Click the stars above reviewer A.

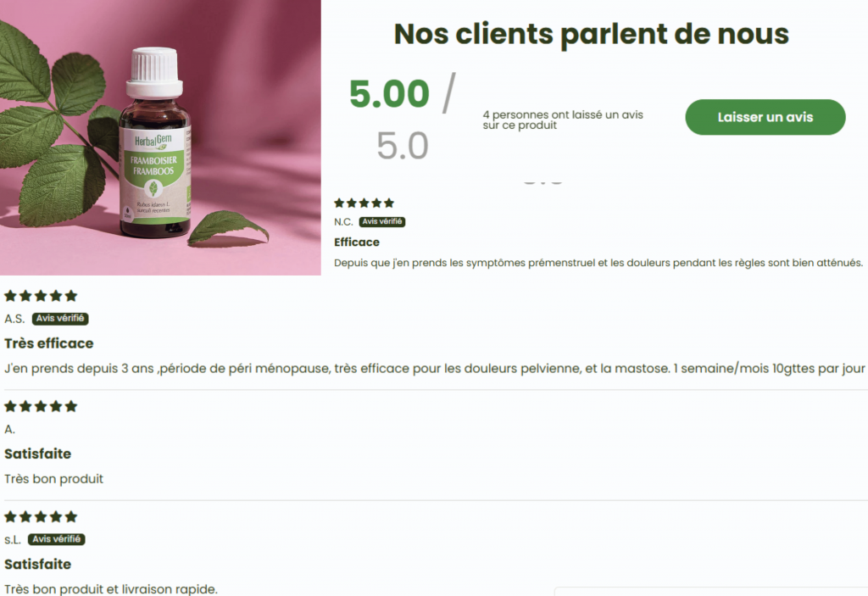41,407
